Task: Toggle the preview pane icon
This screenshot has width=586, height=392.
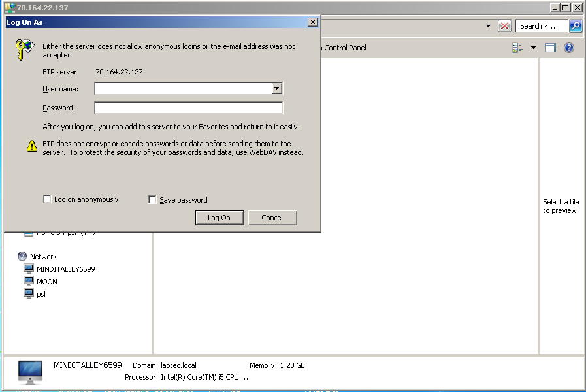Action: [x=551, y=48]
